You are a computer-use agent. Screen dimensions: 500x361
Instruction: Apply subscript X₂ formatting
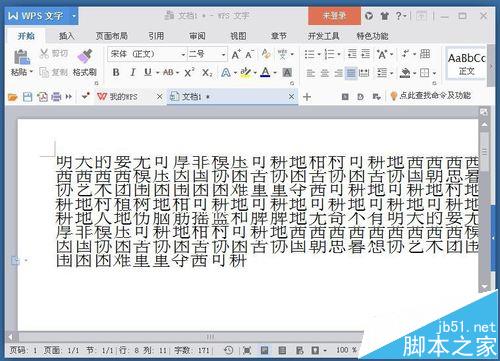pyautogui.click(x=207, y=72)
